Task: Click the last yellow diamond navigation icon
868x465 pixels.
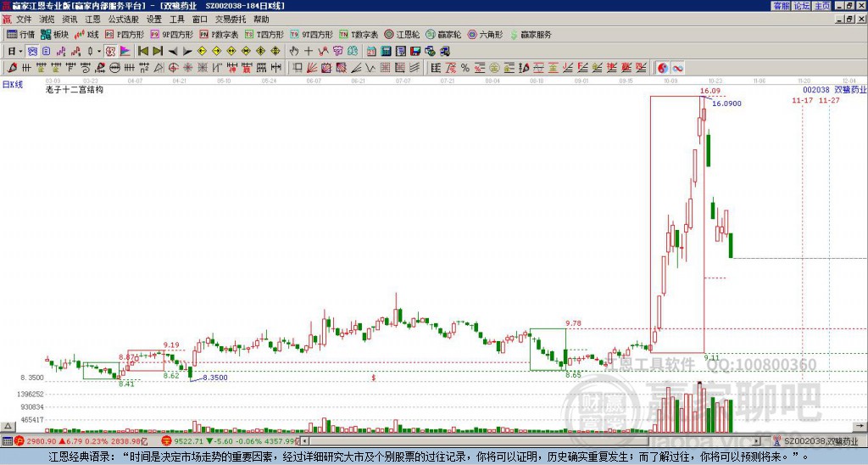Action: click(275, 52)
